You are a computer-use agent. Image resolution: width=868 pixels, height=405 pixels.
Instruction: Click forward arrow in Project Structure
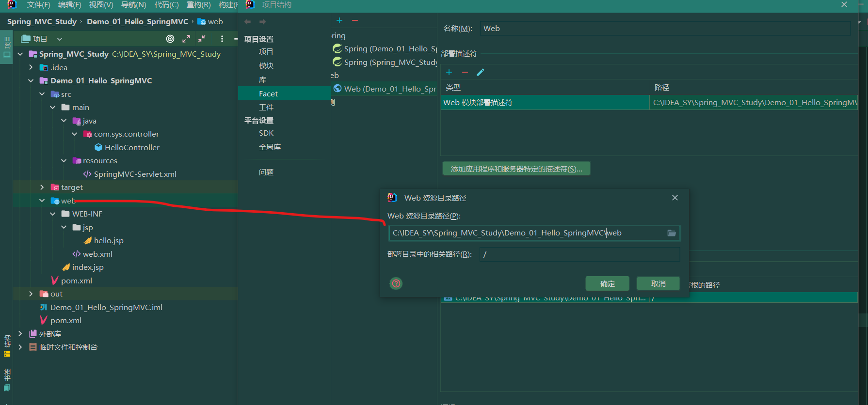click(262, 22)
